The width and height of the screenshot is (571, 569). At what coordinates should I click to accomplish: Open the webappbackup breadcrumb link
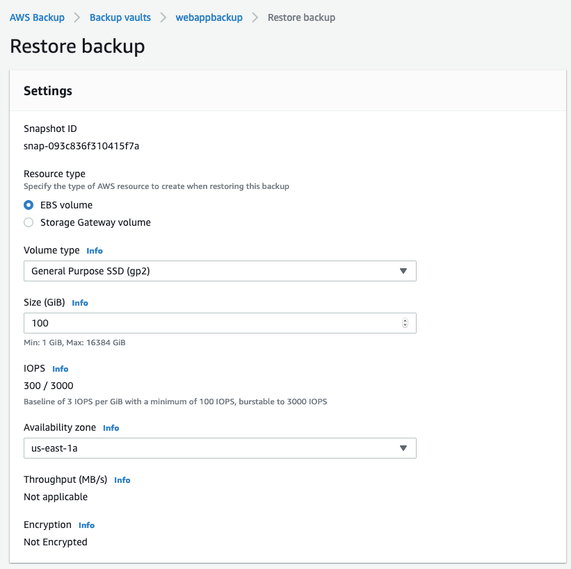tap(209, 17)
